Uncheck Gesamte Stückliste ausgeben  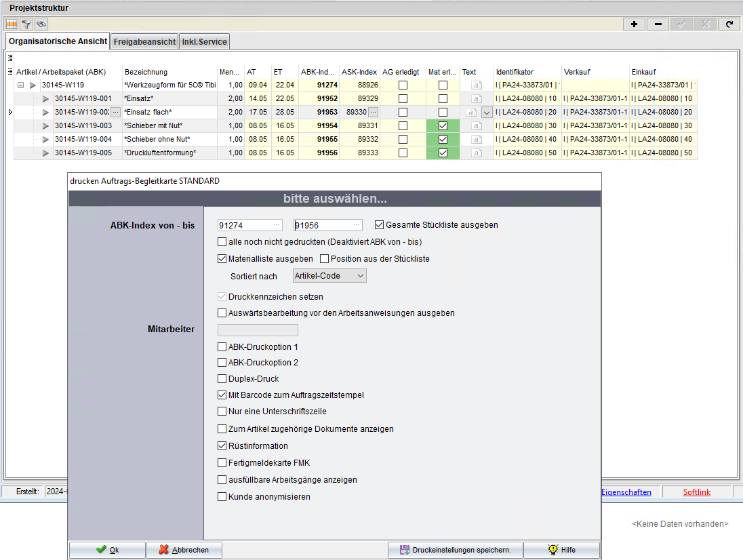point(379,225)
